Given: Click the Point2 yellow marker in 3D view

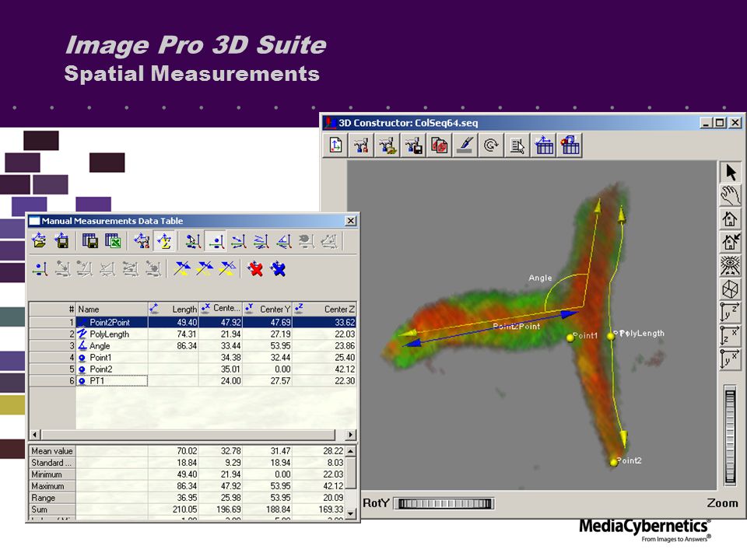Looking at the screenshot, I should [614, 462].
